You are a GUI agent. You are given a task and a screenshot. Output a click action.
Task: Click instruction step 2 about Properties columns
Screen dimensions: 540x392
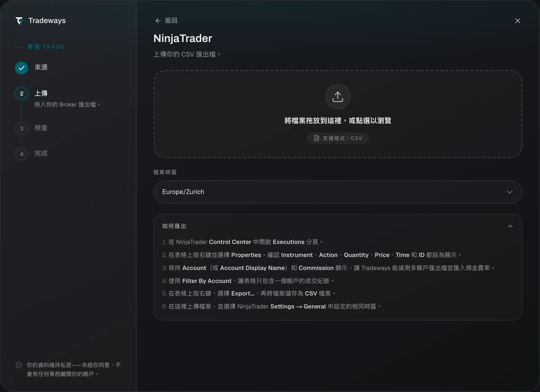click(x=312, y=255)
